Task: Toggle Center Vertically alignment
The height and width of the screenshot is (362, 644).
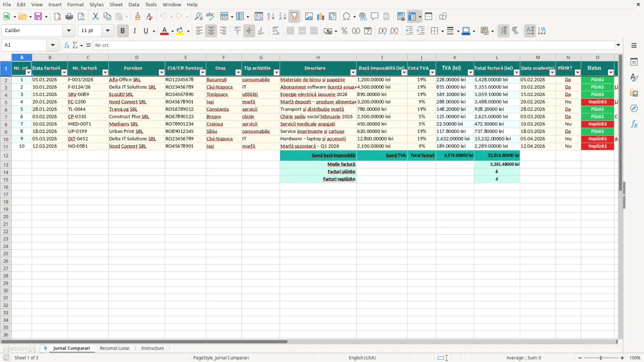Action: coord(249,31)
